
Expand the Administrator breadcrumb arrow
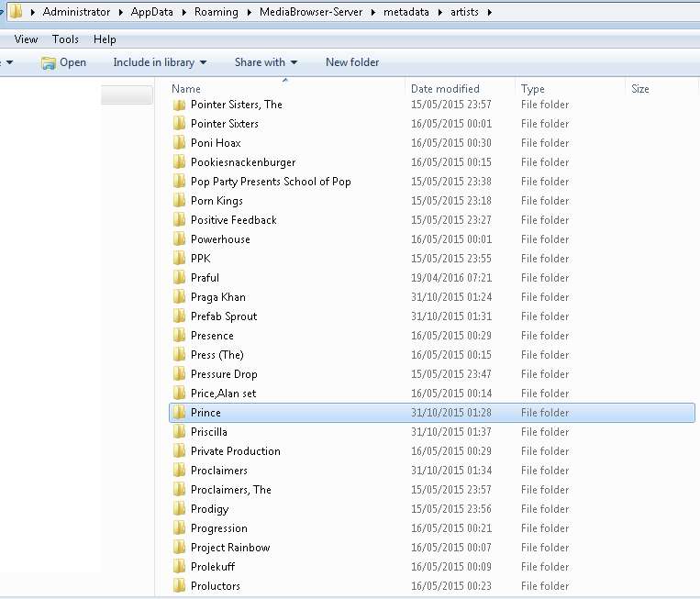[x=120, y=13]
